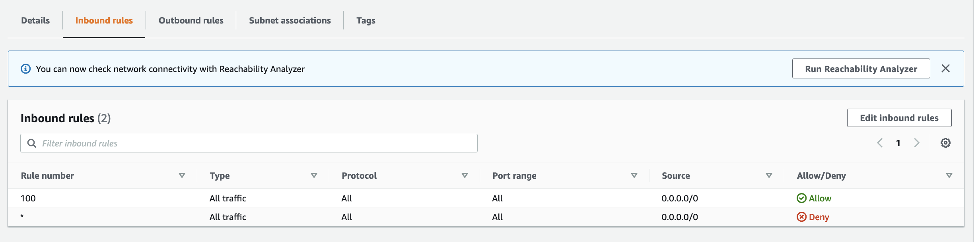
Task: Click the Inbound rules (2) heading
Action: click(x=66, y=118)
